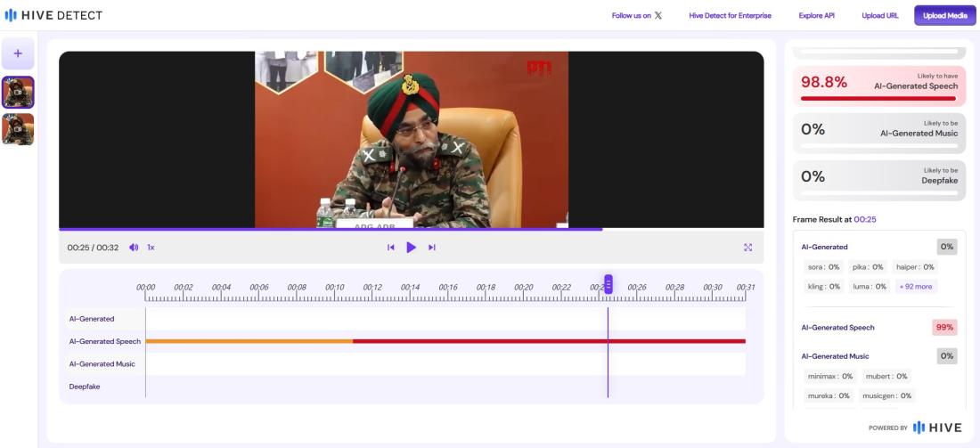
Task: Click the Upload Media button
Action: click(x=944, y=16)
